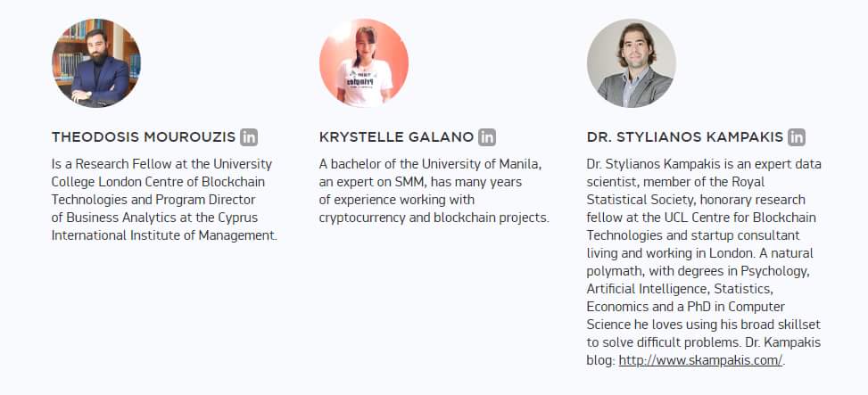Open Theodosis Mourouzis's LinkedIn profile icon
Image resolution: width=868 pixels, height=395 pixels.
(249, 137)
